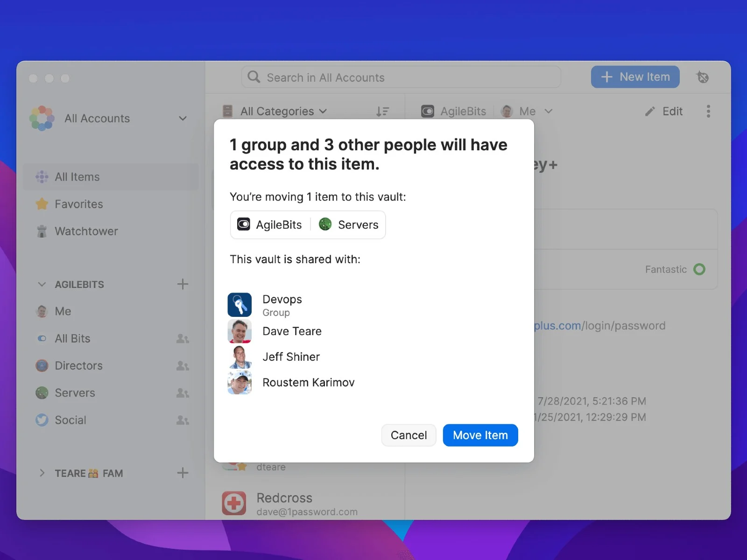Open Favorites star in sidebar
Image resolution: width=747 pixels, height=560 pixels.
tap(42, 204)
